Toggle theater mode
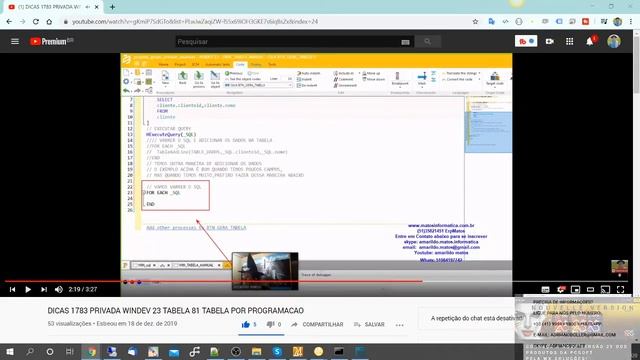The height and width of the screenshot is (360, 640). (590, 289)
